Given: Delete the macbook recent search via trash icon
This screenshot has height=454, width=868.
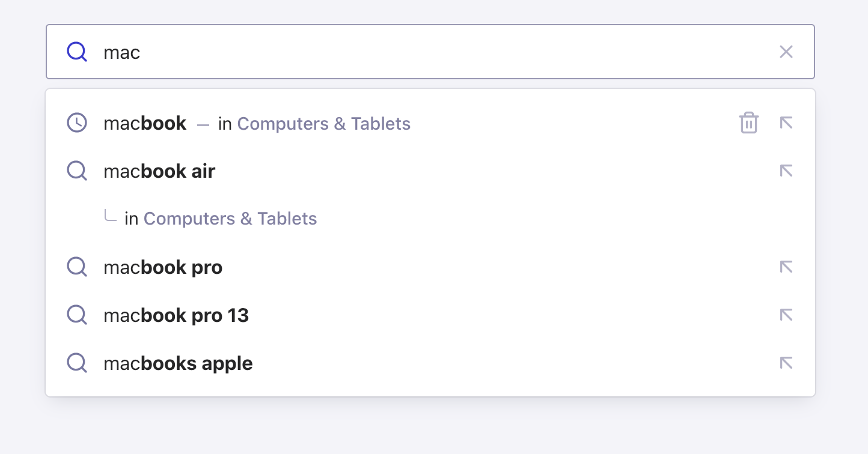Looking at the screenshot, I should 748,123.
